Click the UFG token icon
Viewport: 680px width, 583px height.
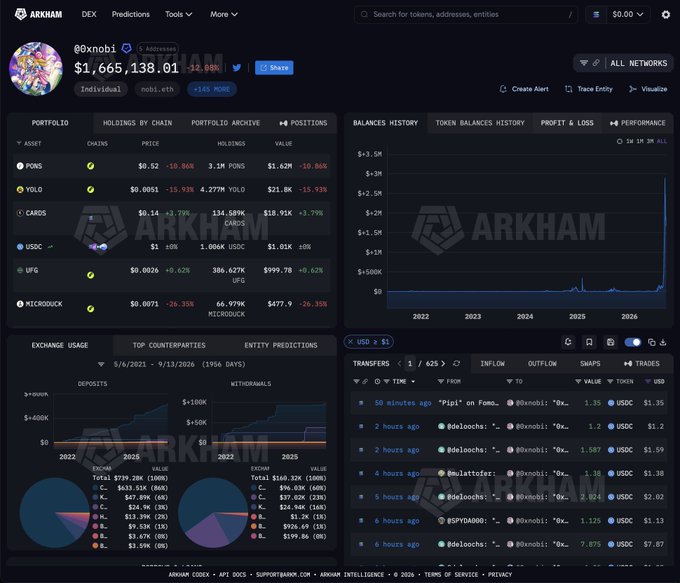[x=20, y=270]
